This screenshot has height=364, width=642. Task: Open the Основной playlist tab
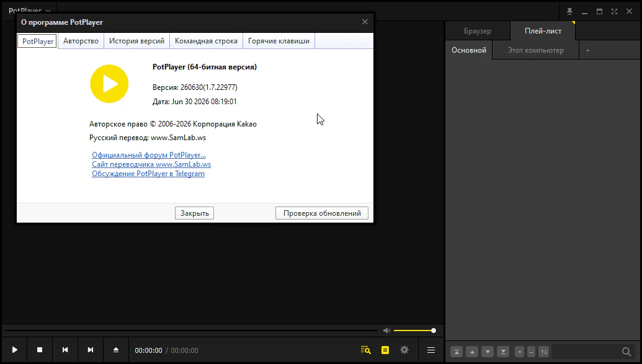[x=469, y=50]
